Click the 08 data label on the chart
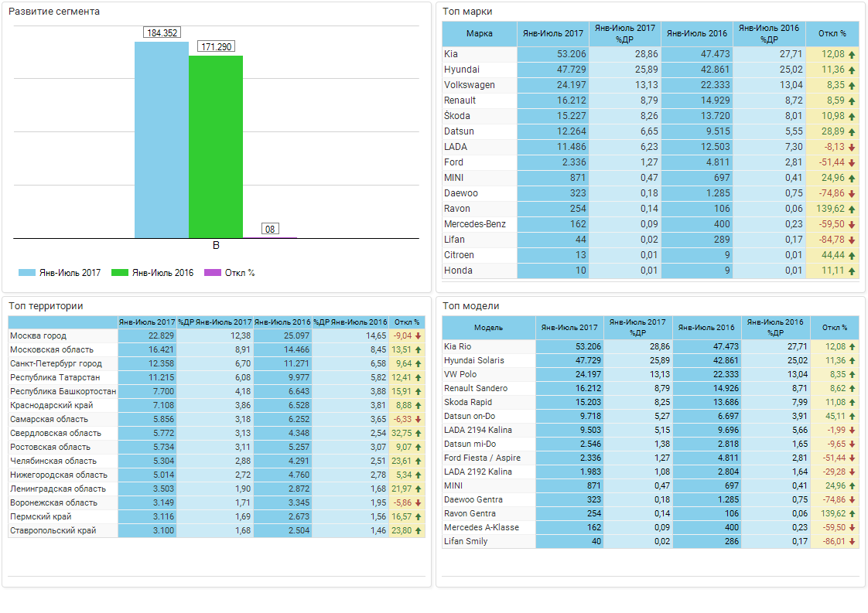Viewport: 868px width, 613px height. coord(270,229)
